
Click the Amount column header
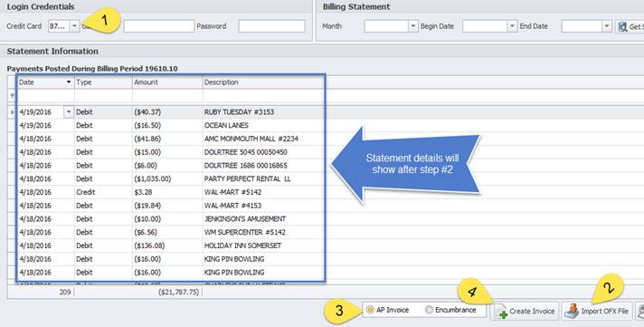167,82
